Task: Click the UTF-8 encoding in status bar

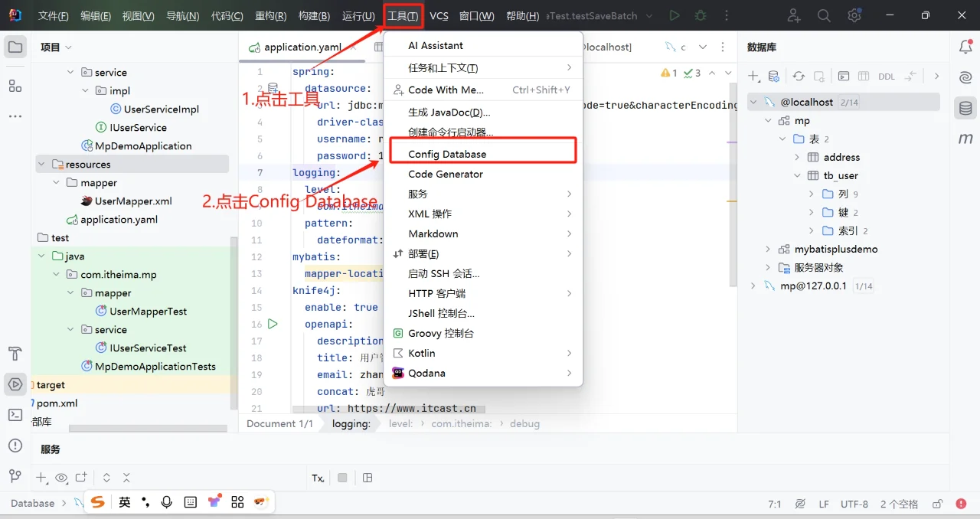Action: (x=854, y=504)
